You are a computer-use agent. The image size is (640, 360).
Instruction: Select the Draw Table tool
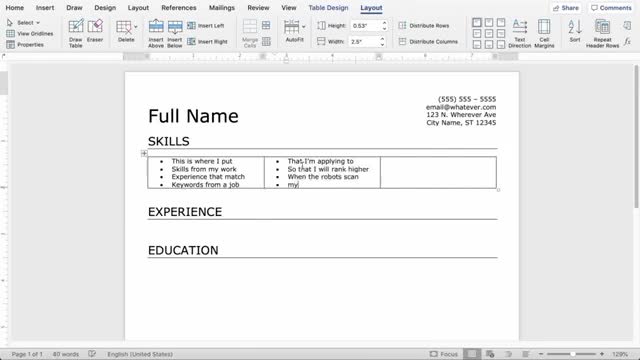(76, 33)
